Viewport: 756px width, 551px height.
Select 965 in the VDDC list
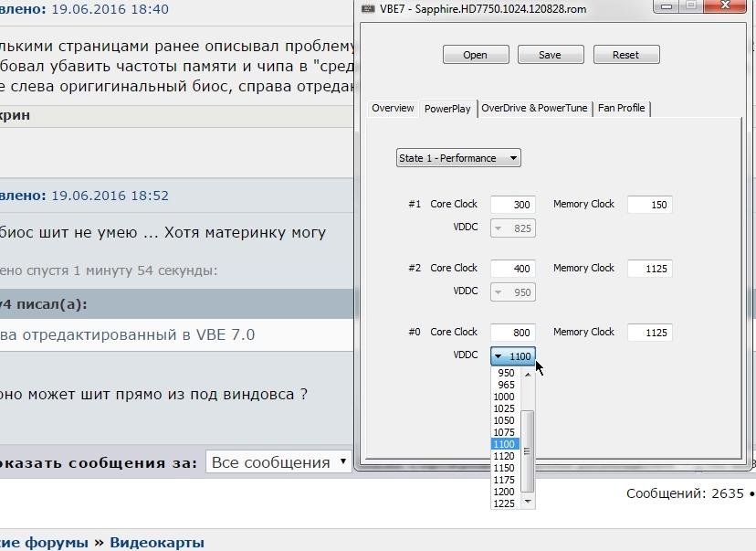[x=506, y=385]
